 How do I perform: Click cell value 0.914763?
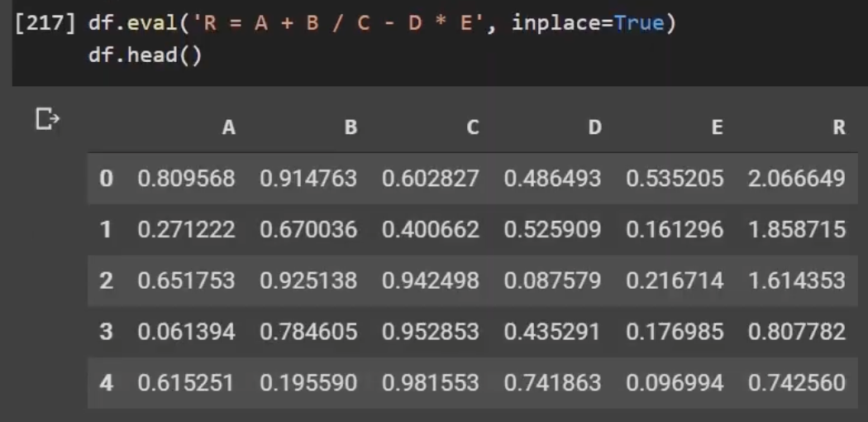[x=308, y=179]
